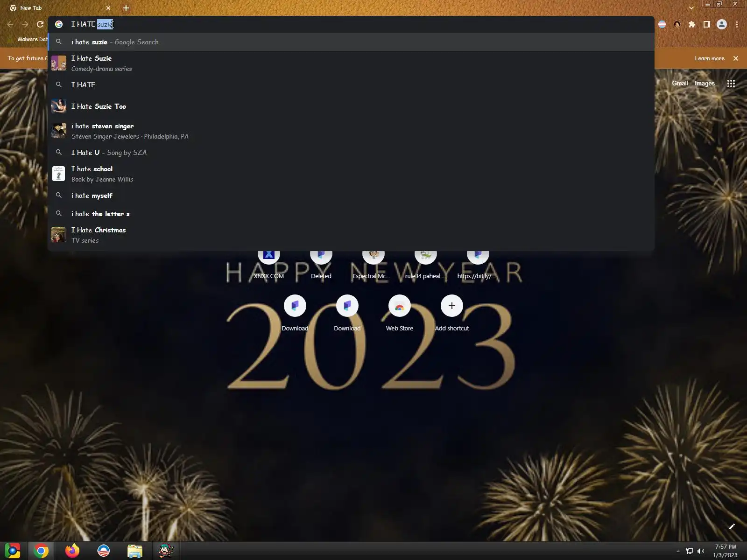Image resolution: width=747 pixels, height=560 pixels.
Task: Close the New Tab tab
Action: (108, 8)
